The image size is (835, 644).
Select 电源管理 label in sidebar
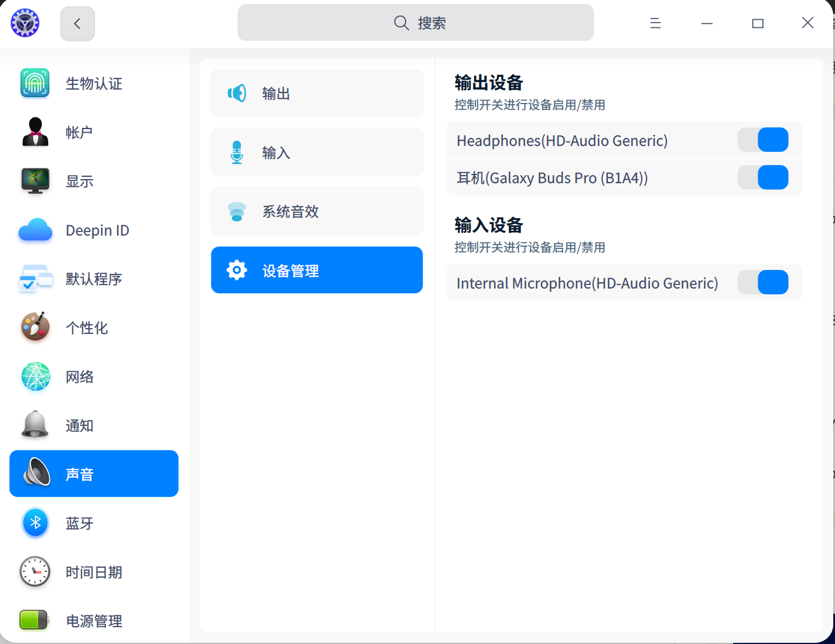[94, 621]
